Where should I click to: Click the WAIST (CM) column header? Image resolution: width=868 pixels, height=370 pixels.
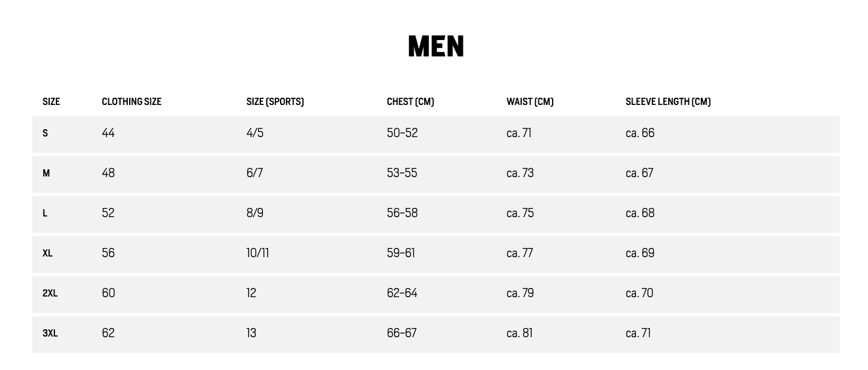pyautogui.click(x=530, y=102)
